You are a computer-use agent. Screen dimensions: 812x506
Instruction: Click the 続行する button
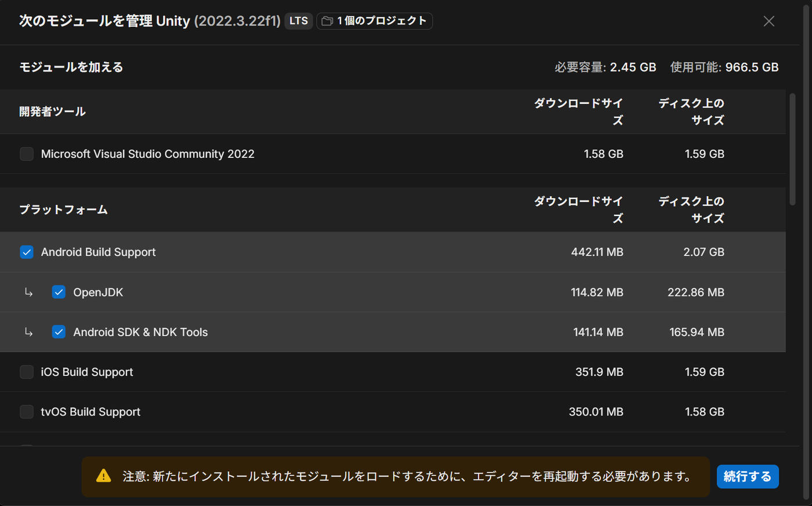748,476
